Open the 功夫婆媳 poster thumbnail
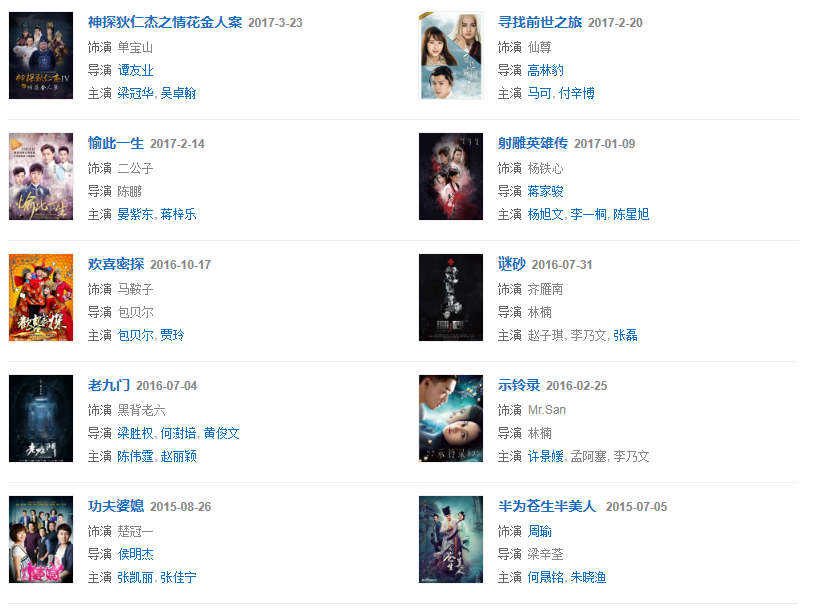This screenshot has width=814, height=608. point(41,540)
